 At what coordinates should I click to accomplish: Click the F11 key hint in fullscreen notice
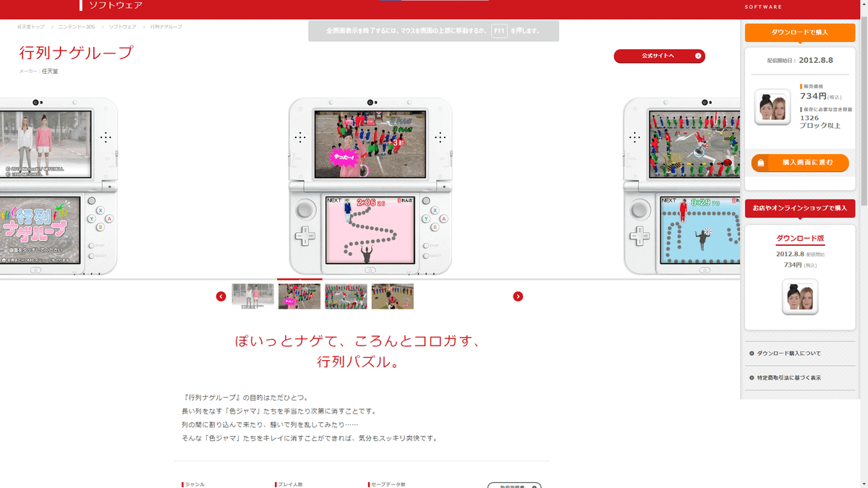point(499,31)
